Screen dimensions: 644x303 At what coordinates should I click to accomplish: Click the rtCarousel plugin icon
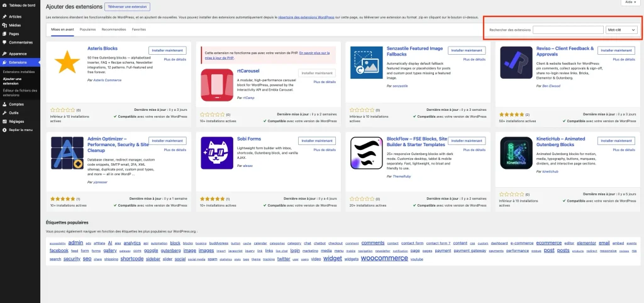tap(217, 85)
